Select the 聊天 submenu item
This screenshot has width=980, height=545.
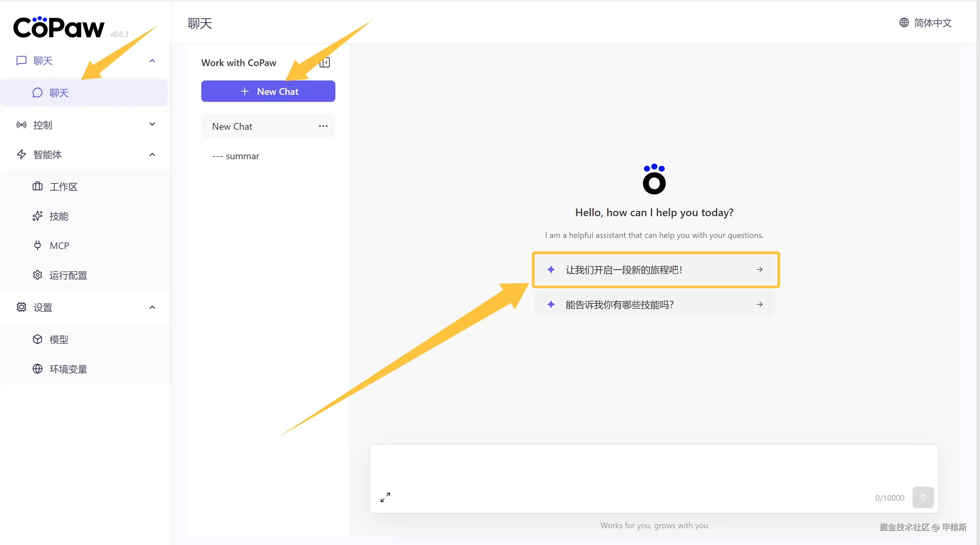[x=59, y=93]
